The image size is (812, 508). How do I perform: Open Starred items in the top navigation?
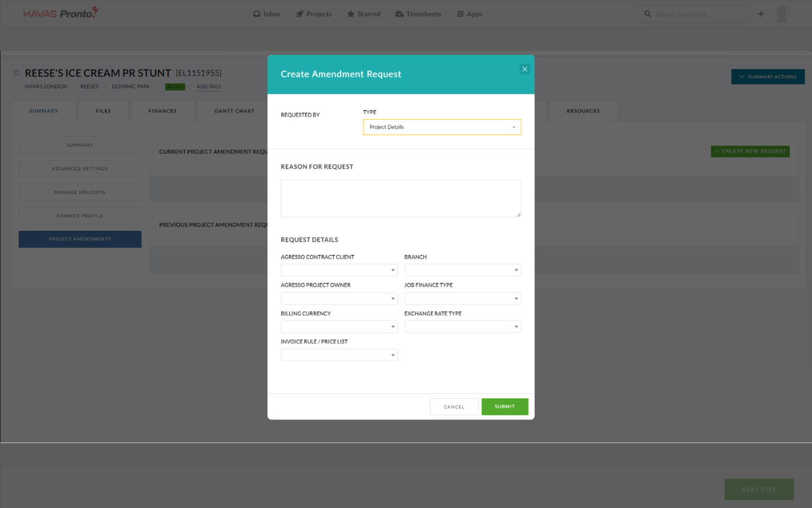coord(364,14)
